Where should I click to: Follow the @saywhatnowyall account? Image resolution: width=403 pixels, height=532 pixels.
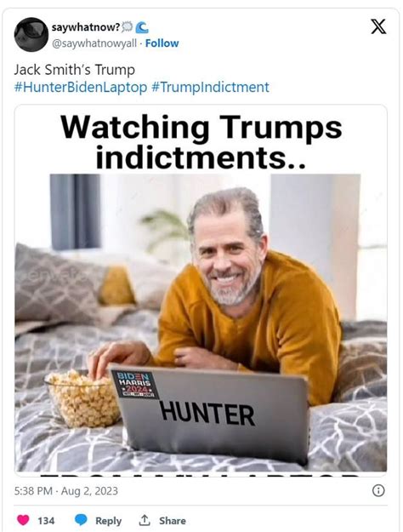[162, 43]
